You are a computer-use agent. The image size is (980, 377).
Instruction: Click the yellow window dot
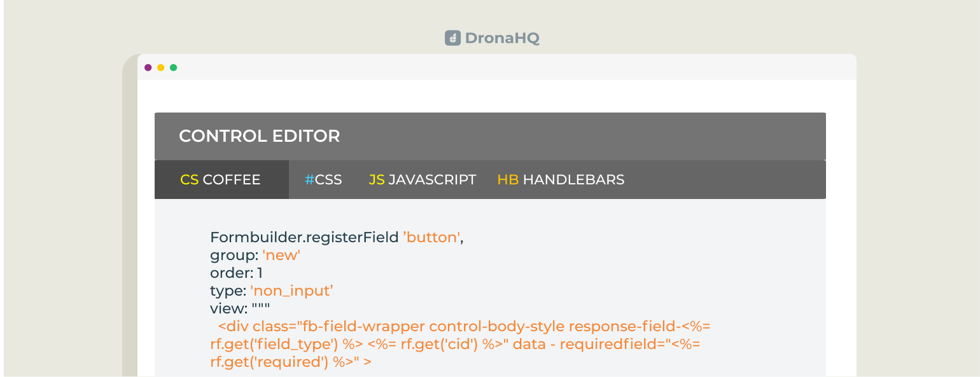[161, 67]
